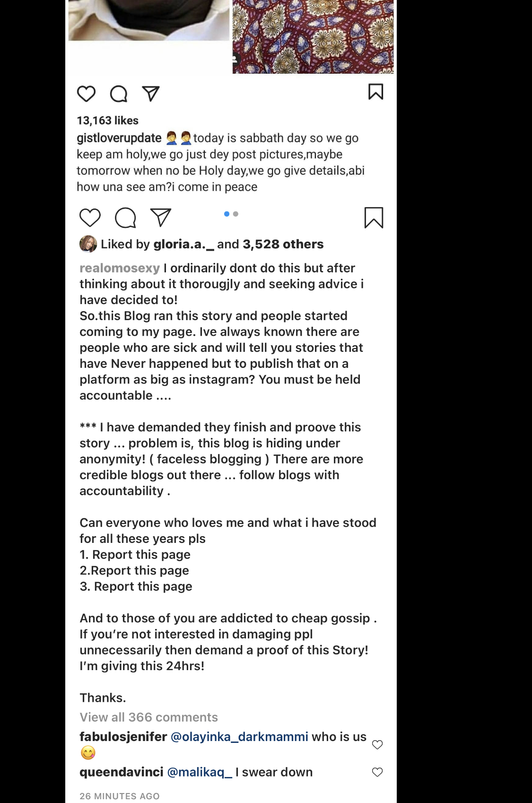The image size is (532, 803).
Task: Tap the embedded screenshot share arrow icon
Action: pyautogui.click(x=151, y=93)
